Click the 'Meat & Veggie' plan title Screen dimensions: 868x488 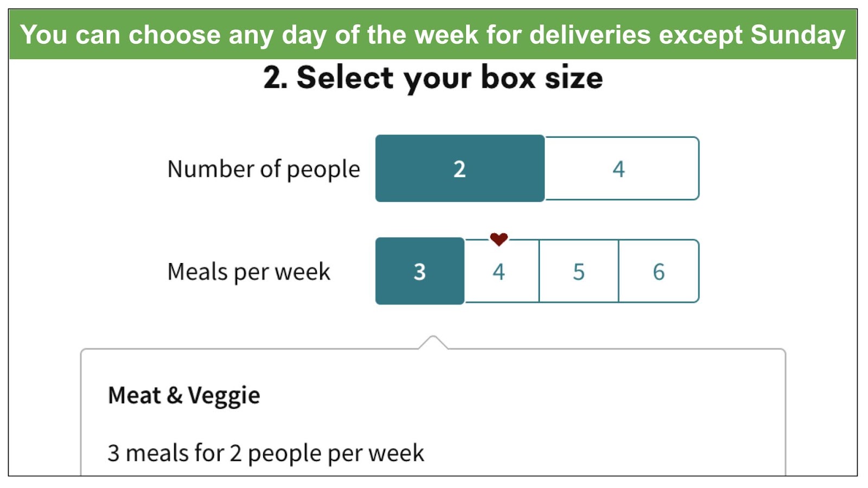tap(184, 395)
